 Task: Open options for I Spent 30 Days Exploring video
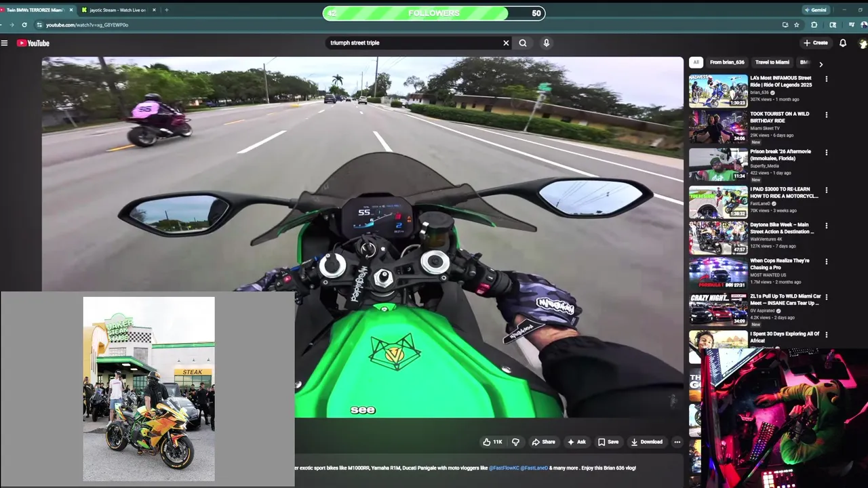[826, 334]
